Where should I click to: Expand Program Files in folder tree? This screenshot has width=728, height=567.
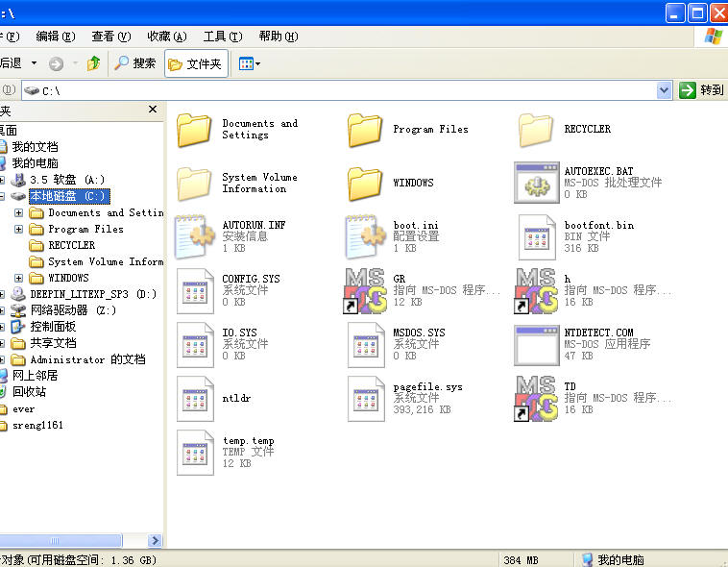18,229
